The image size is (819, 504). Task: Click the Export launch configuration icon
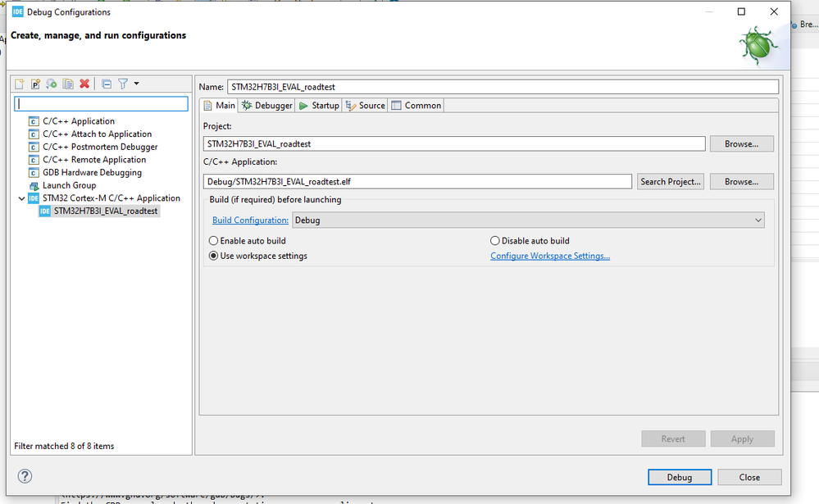[x=52, y=84]
